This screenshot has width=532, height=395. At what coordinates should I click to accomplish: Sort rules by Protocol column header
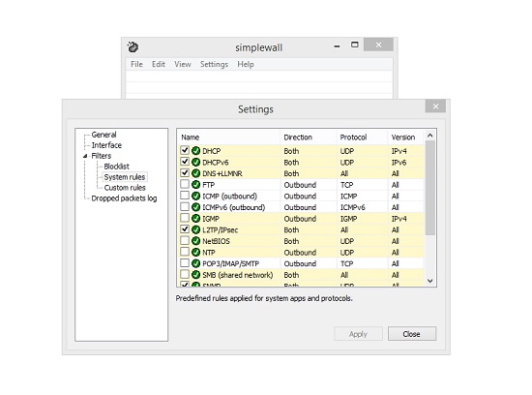coord(362,137)
